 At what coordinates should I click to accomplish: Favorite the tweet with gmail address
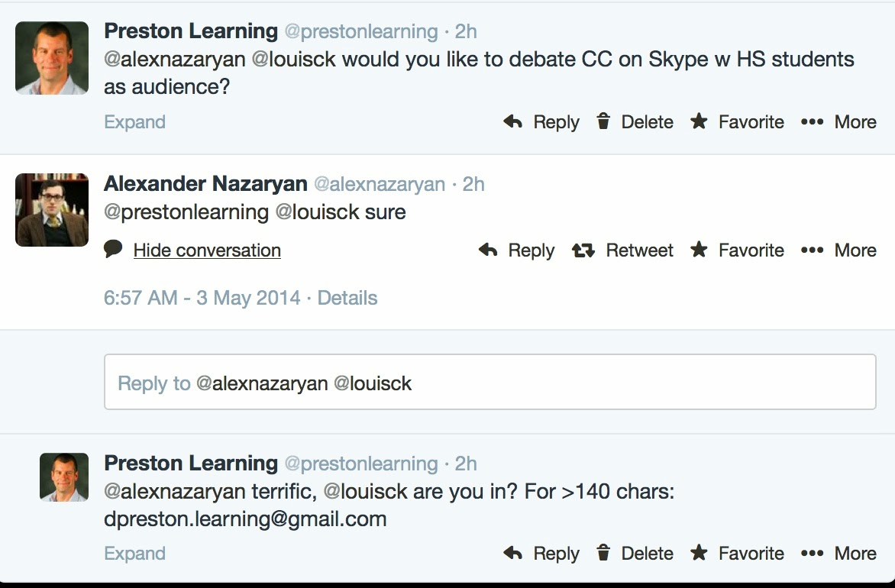(737, 553)
